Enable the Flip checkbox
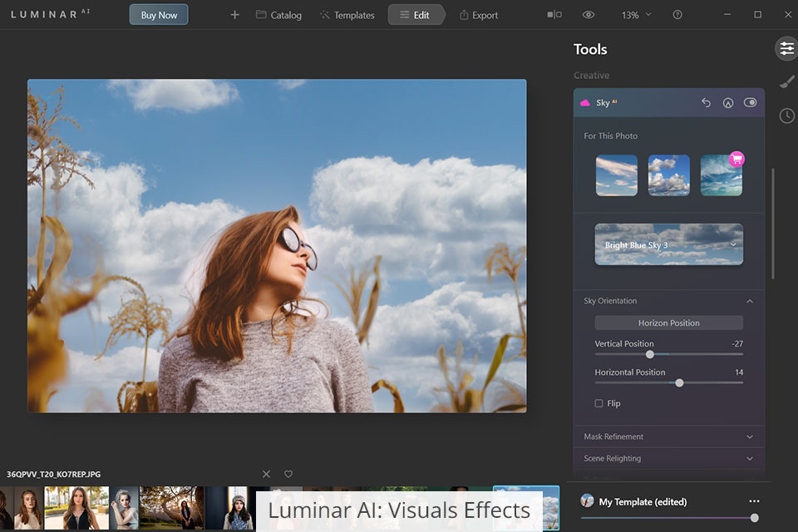 (x=599, y=403)
